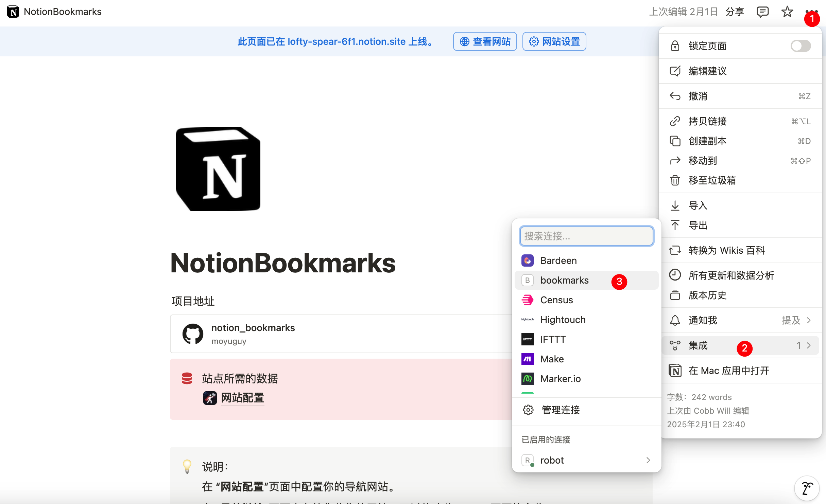Click the Make logo icon

(527, 359)
